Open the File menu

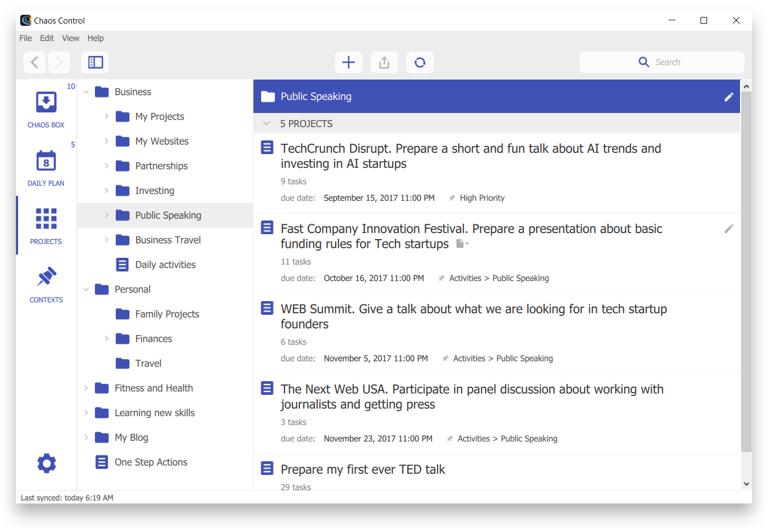[26, 38]
